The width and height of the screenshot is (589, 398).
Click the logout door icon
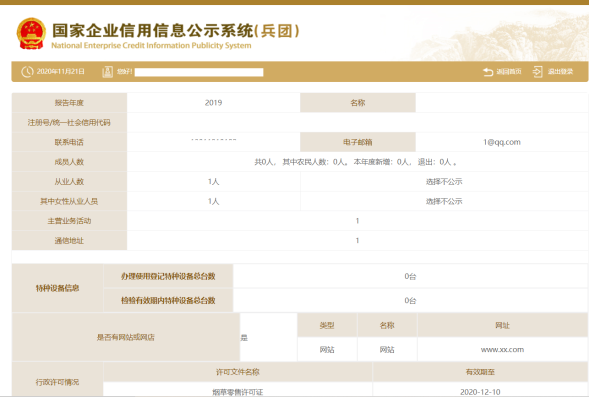point(538,72)
